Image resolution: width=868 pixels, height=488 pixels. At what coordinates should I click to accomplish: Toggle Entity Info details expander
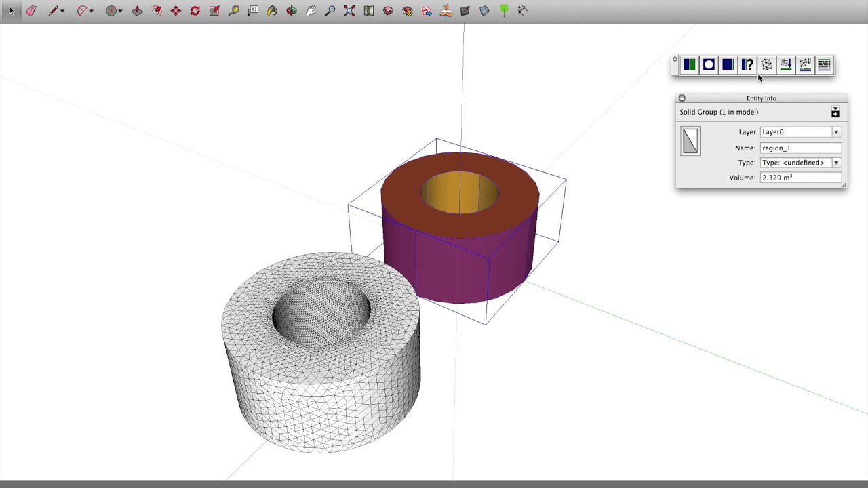click(835, 112)
